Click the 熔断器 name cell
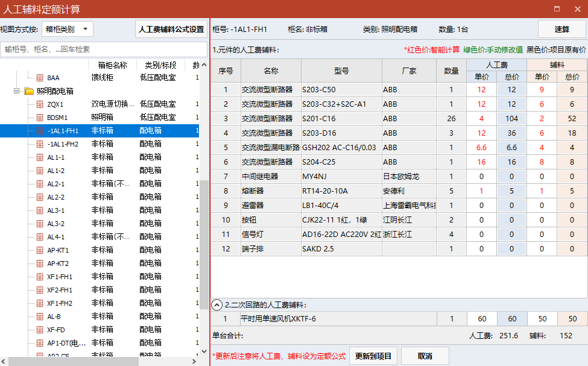588x366 pixels. [271, 191]
